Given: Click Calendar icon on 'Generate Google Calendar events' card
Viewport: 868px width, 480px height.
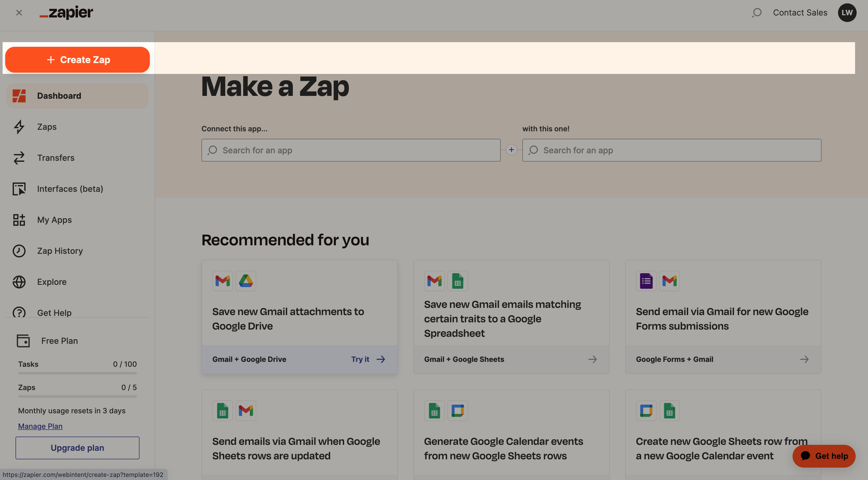Looking at the screenshot, I should click(x=458, y=410).
